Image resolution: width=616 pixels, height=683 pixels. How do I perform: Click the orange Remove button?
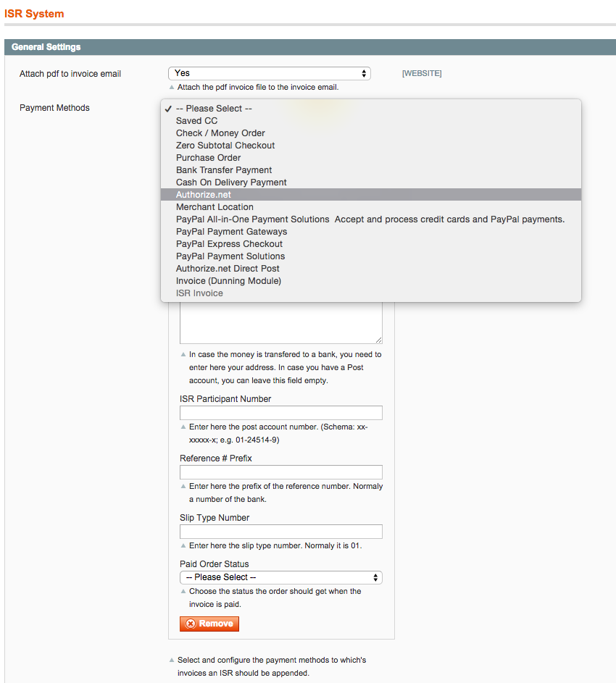coord(209,624)
